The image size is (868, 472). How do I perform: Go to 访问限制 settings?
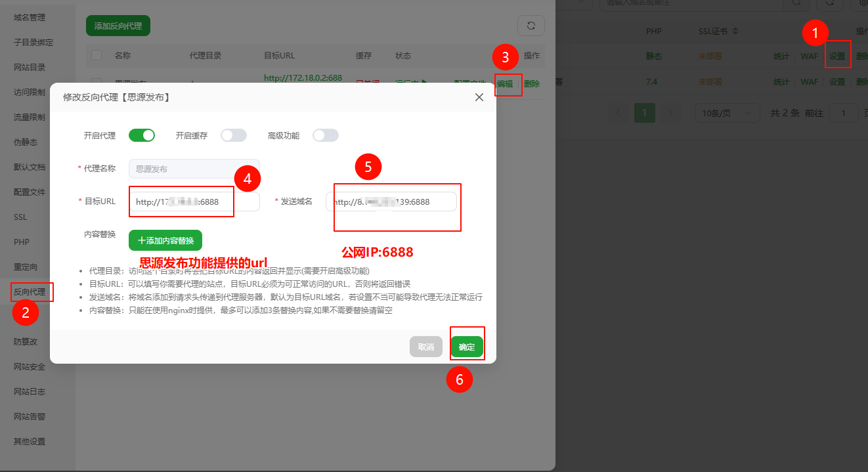pyautogui.click(x=30, y=92)
